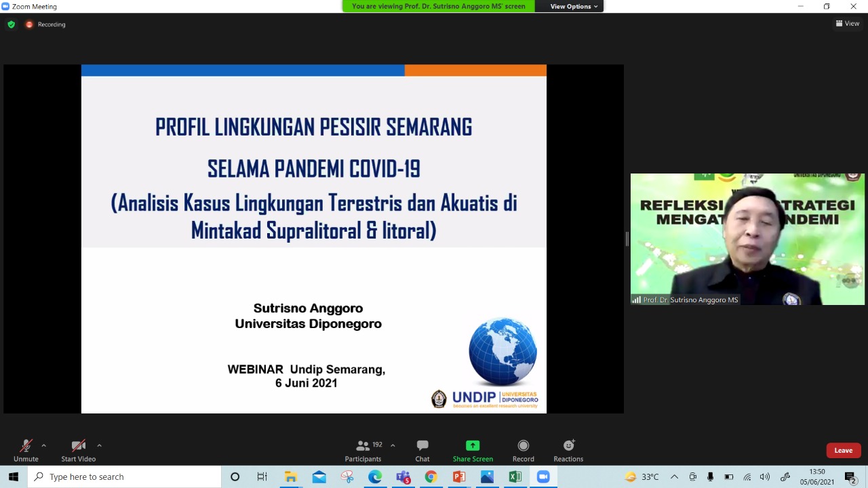
Task: Open PowerPoint from taskbar
Action: pyautogui.click(x=459, y=476)
